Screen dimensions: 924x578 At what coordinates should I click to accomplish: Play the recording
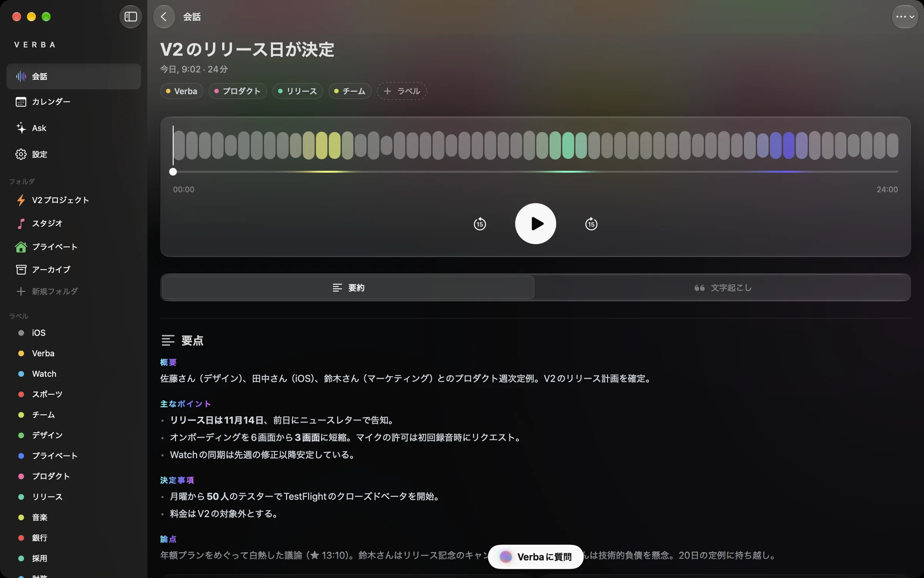click(535, 223)
